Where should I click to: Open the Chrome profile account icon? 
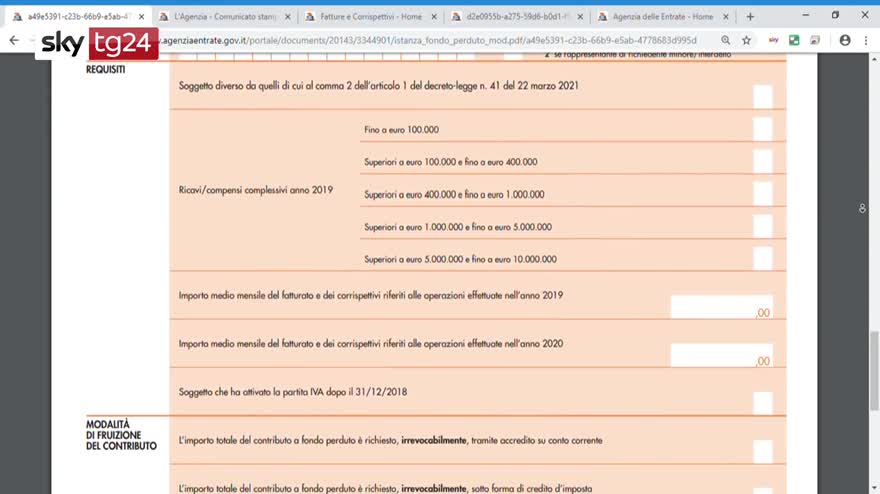click(x=845, y=40)
